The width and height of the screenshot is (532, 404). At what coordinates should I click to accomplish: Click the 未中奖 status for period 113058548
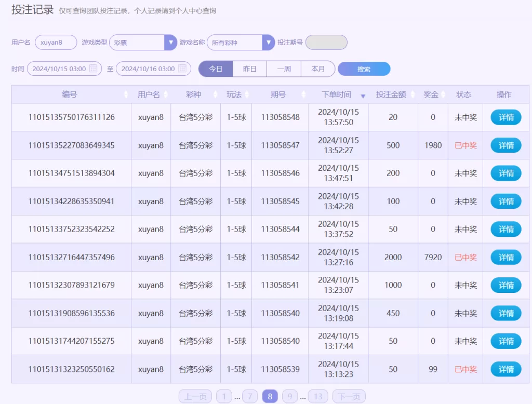tap(466, 117)
